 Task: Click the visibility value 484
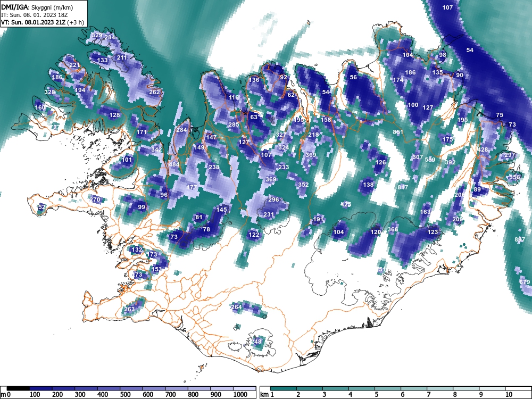(174, 164)
